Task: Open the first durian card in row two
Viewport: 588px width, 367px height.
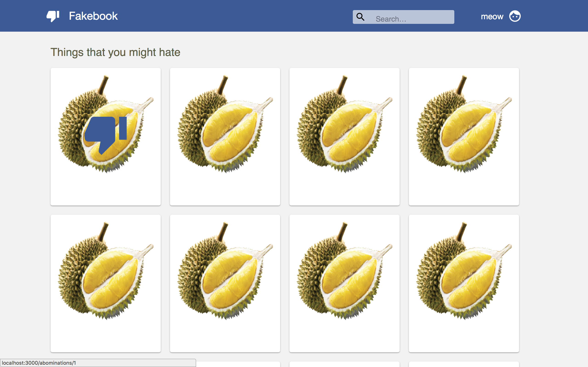Action: (106, 284)
